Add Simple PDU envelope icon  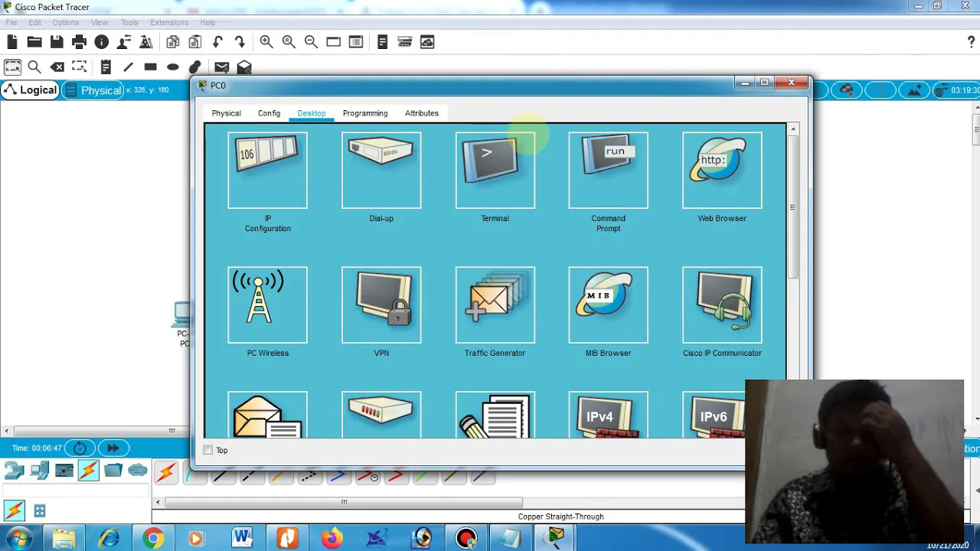pyautogui.click(x=222, y=67)
